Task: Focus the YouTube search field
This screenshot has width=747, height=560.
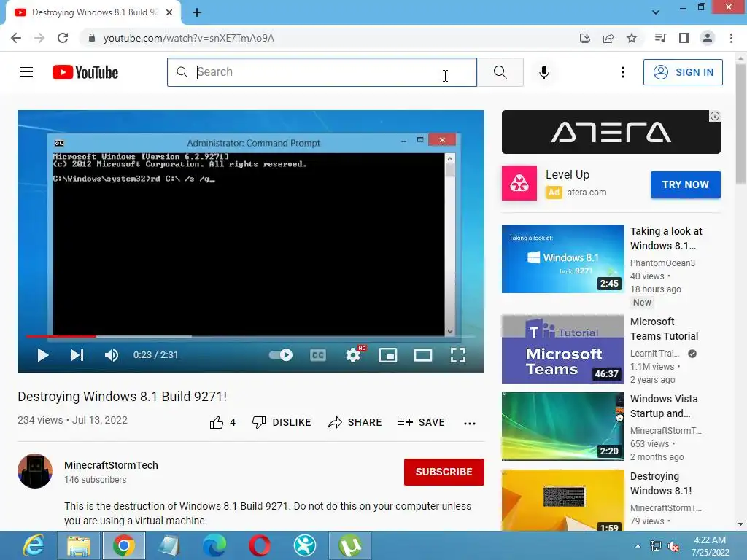Action: pos(322,72)
